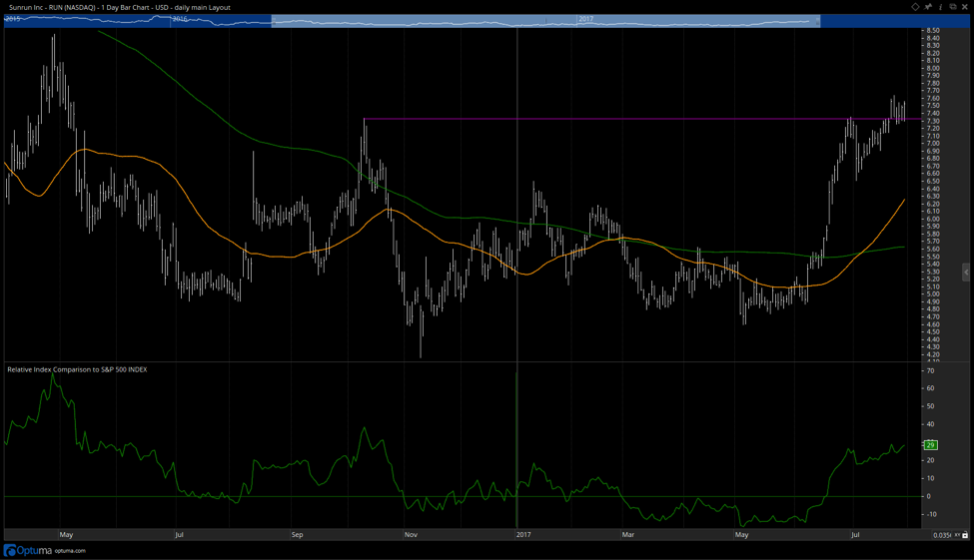Click the green 29 value tag on the indicator axis
The width and height of the screenshot is (974, 560).
coord(930,445)
